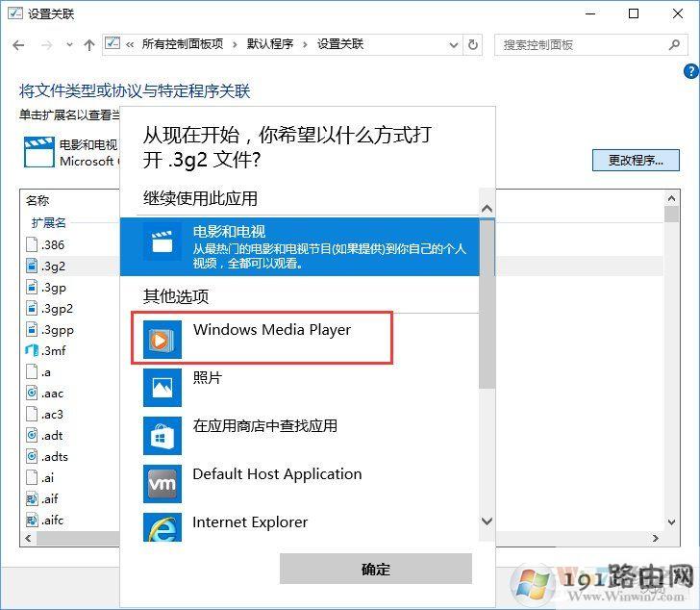Viewport: 700px width, 610px height.
Task: Expand the chevron after 所有控制面板项
Action: (235, 44)
